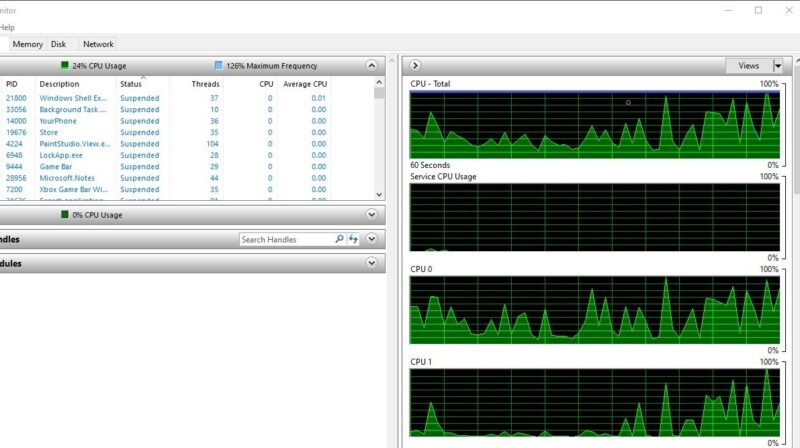The width and height of the screenshot is (800, 448).
Task: Switch to the Memory tab
Action: tap(28, 44)
